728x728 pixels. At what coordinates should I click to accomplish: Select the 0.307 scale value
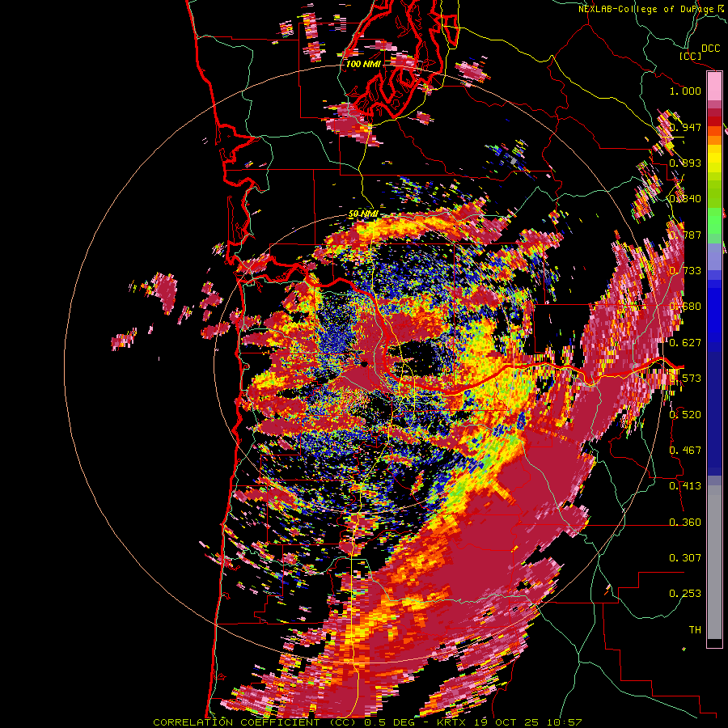point(685,557)
